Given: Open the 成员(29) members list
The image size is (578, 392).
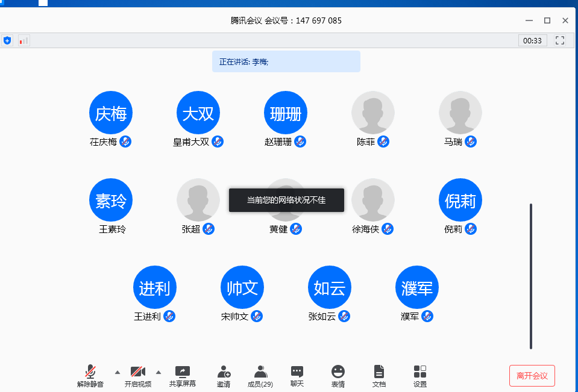Looking at the screenshot, I should click(x=260, y=376).
